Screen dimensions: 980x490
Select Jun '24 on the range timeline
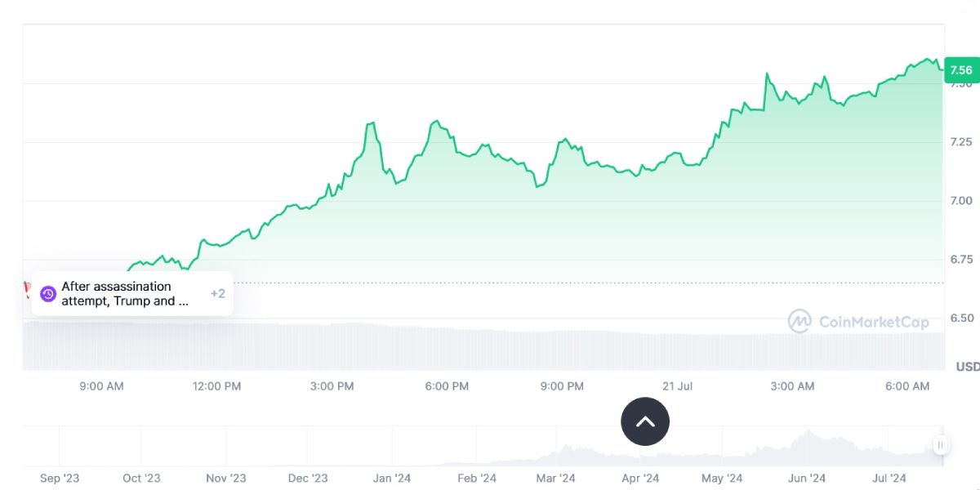click(806, 479)
